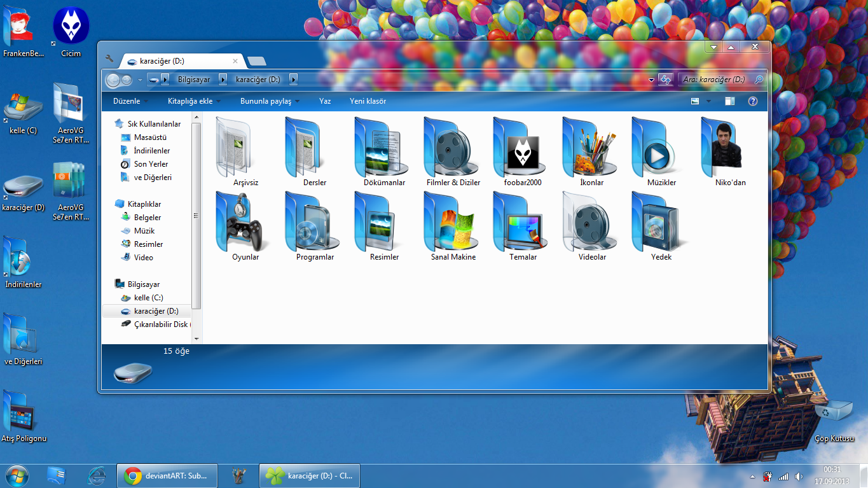Expand the arrow after Bilgisayar in the breadcrumb
Screen dimensions: 868x488
223,80
